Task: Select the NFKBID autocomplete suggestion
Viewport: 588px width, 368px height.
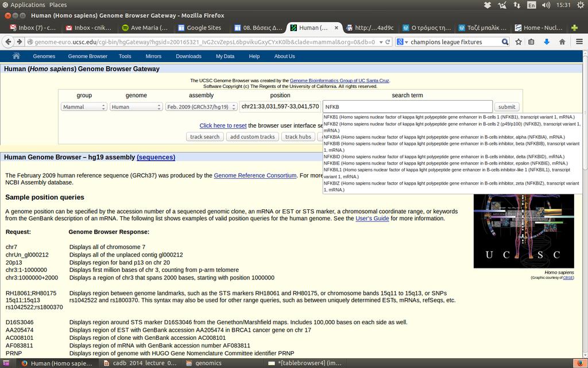Action: coord(452,156)
